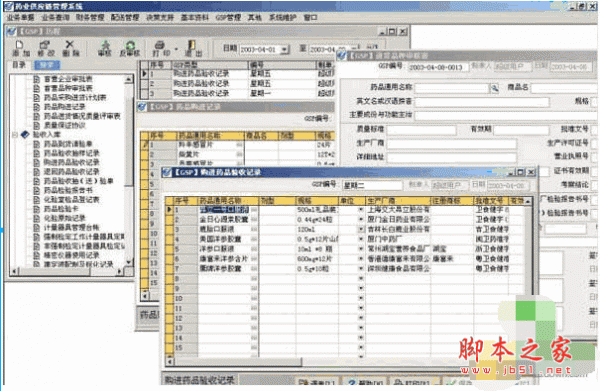The image size is (600, 391).
Task: Open the 财务管理 menu
Action: point(90,18)
